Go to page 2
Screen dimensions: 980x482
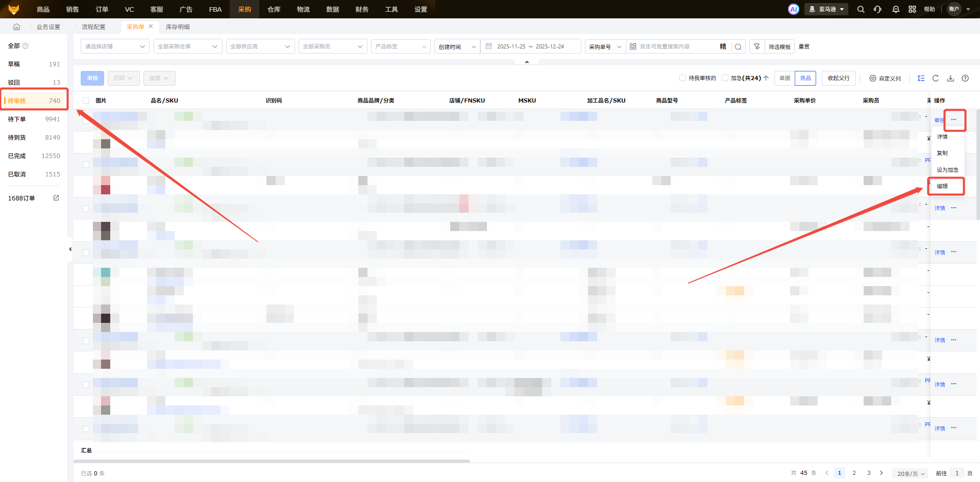854,473
